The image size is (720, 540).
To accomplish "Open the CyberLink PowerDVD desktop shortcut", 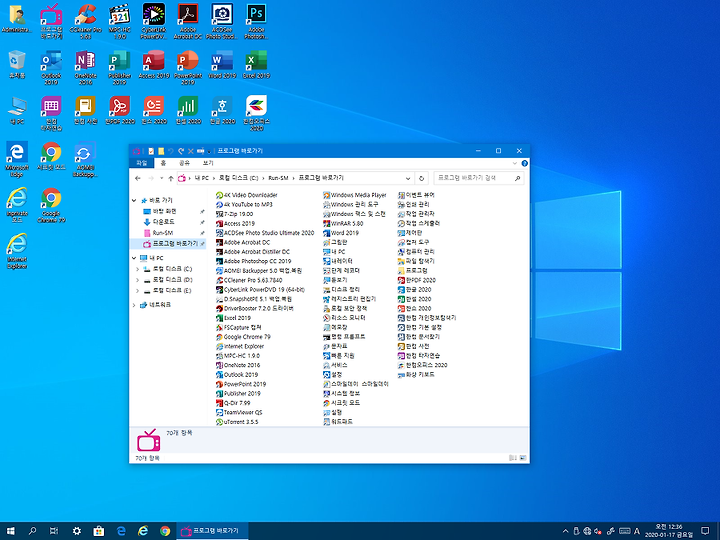I will pyautogui.click(x=154, y=21).
